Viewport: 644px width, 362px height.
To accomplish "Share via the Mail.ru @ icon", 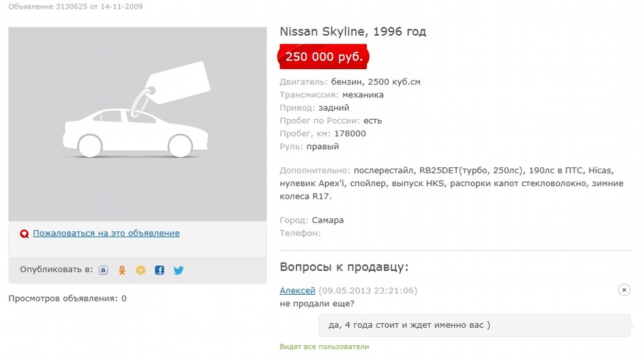I will (141, 270).
